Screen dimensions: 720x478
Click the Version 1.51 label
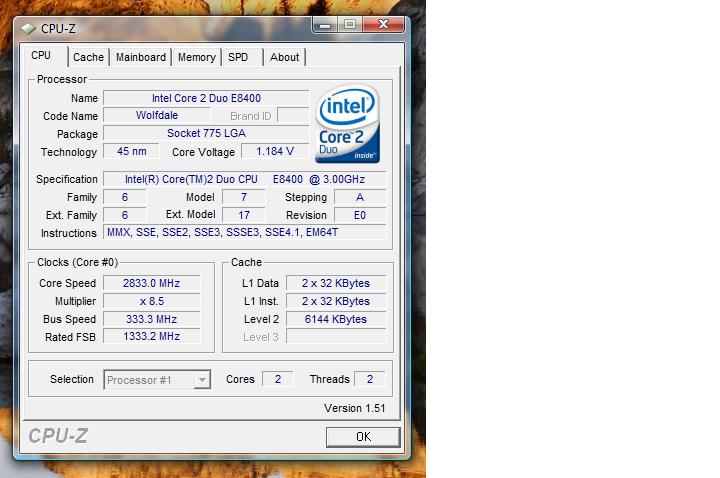tap(354, 408)
